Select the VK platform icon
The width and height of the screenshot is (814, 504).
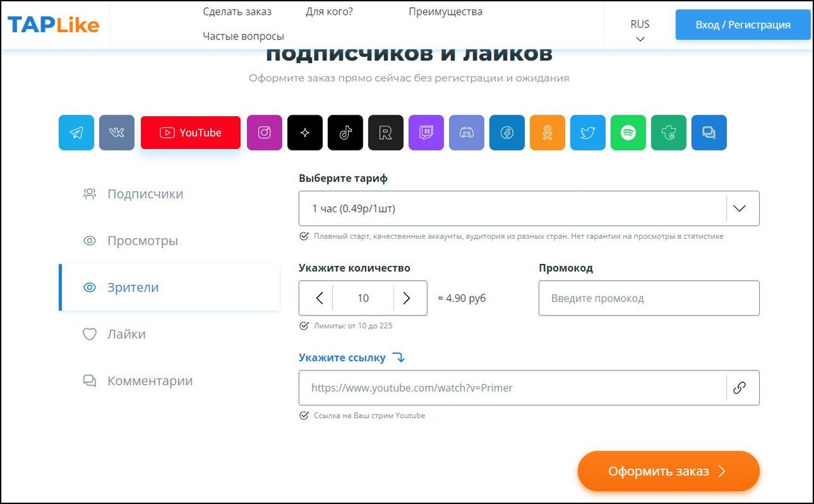click(x=117, y=132)
